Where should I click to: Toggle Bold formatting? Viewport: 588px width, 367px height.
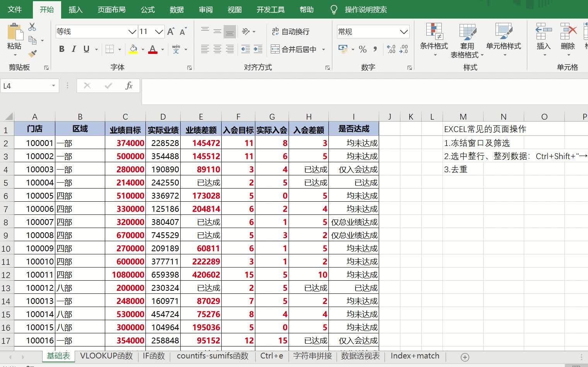[x=62, y=49]
